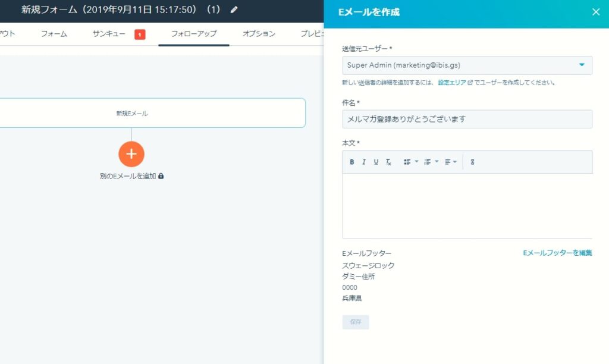609x364 pixels.
Task: Click the 兵庫県 footer text
Action: [x=351, y=299]
